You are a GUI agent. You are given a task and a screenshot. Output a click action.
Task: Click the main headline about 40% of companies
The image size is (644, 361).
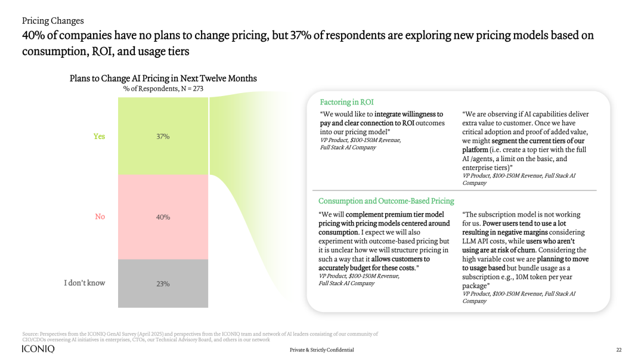(308, 43)
